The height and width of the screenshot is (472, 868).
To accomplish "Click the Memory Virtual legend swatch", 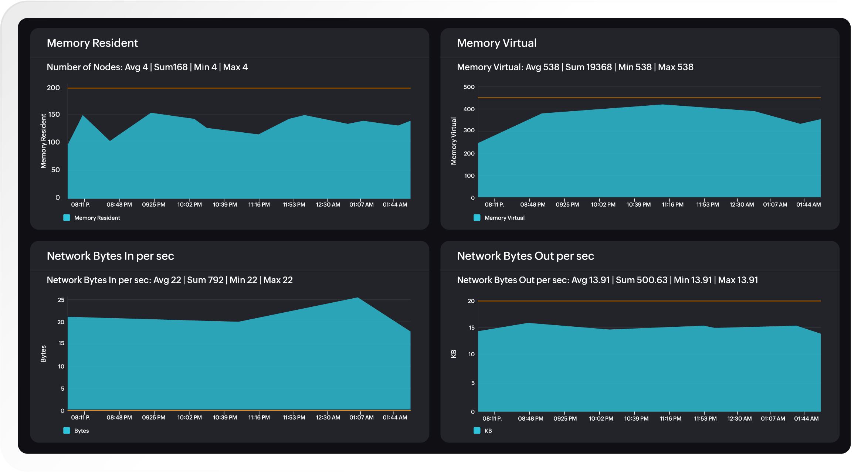I will (x=478, y=217).
